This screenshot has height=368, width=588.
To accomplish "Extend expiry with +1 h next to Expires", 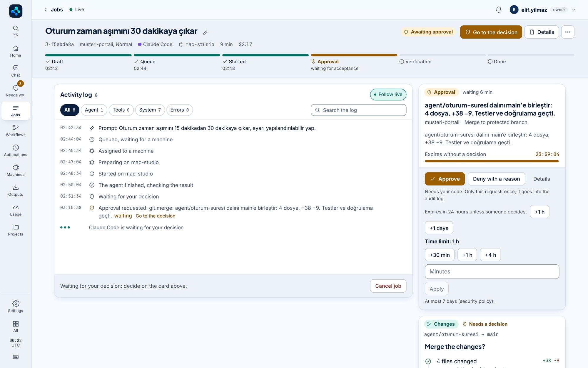I will tap(539, 212).
